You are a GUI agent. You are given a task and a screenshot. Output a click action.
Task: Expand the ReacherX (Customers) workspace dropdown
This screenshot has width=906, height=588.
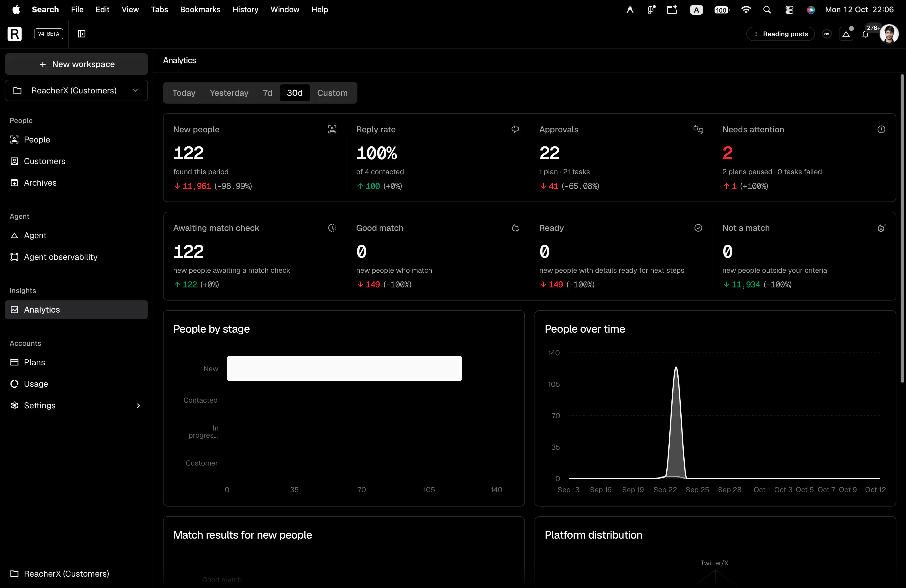[x=76, y=90]
